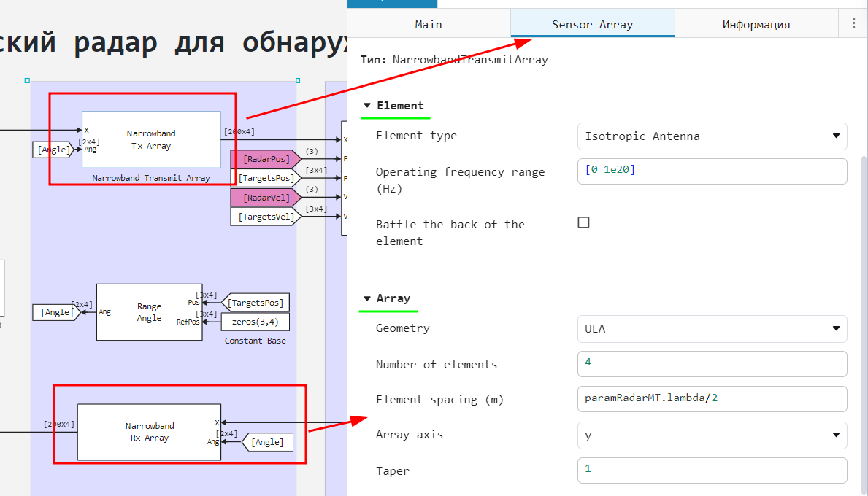The width and height of the screenshot is (868, 496).
Task: Click the Element spacing input field
Action: pos(712,399)
